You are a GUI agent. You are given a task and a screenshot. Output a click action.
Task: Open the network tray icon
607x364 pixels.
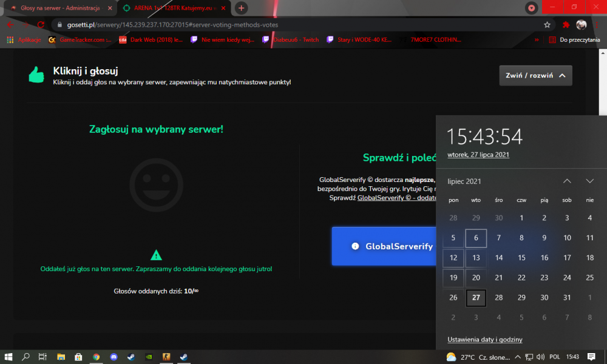(x=529, y=357)
